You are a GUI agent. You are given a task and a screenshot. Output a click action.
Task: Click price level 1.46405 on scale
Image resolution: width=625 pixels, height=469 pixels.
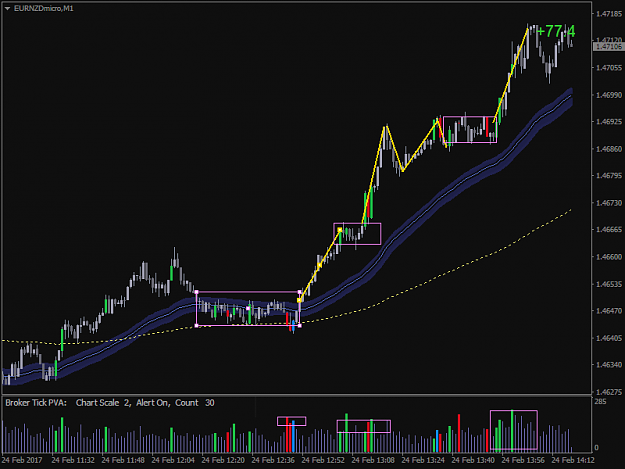(609, 338)
